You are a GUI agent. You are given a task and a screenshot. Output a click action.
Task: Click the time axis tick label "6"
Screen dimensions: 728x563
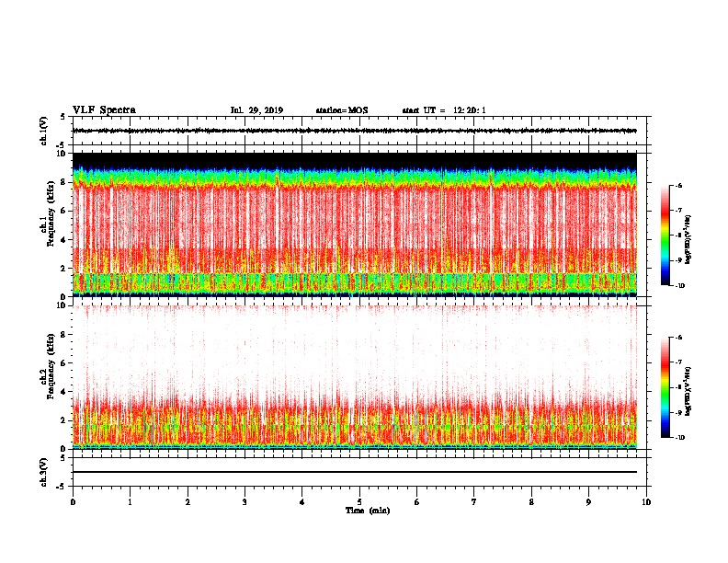pos(417,502)
